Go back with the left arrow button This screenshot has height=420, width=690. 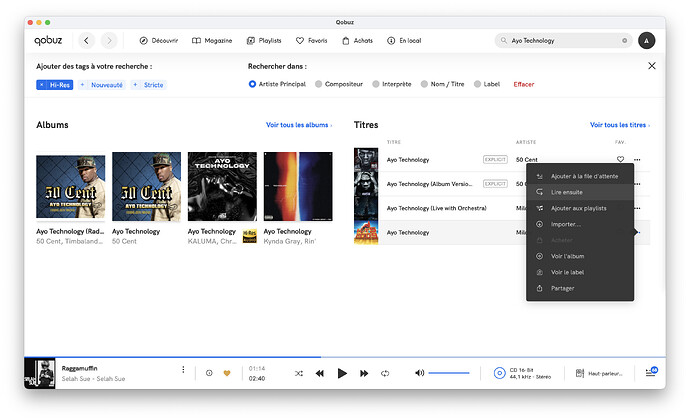pos(86,41)
